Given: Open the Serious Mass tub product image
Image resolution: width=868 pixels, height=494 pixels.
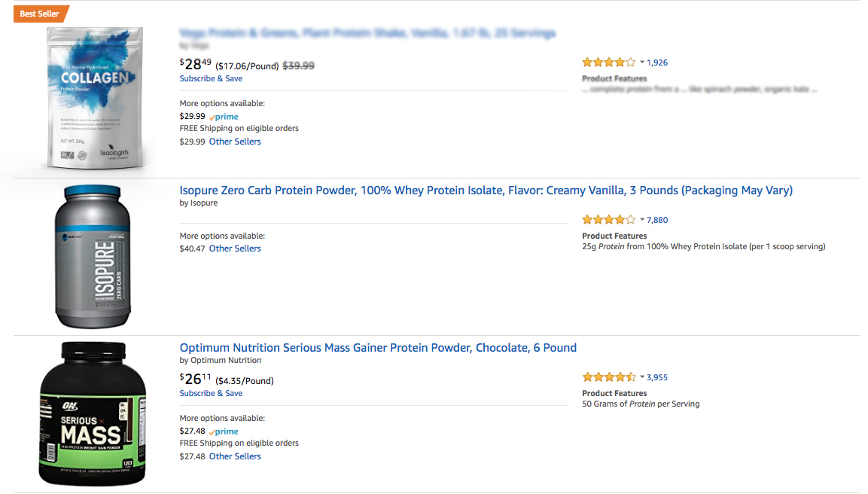Looking at the screenshot, I should click(92, 413).
